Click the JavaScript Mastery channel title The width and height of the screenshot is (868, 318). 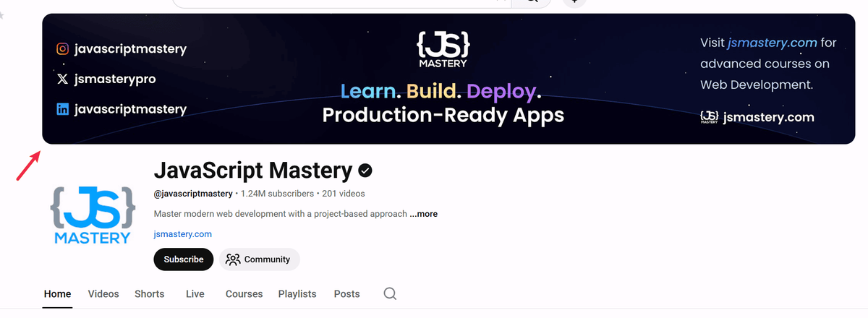tap(253, 171)
